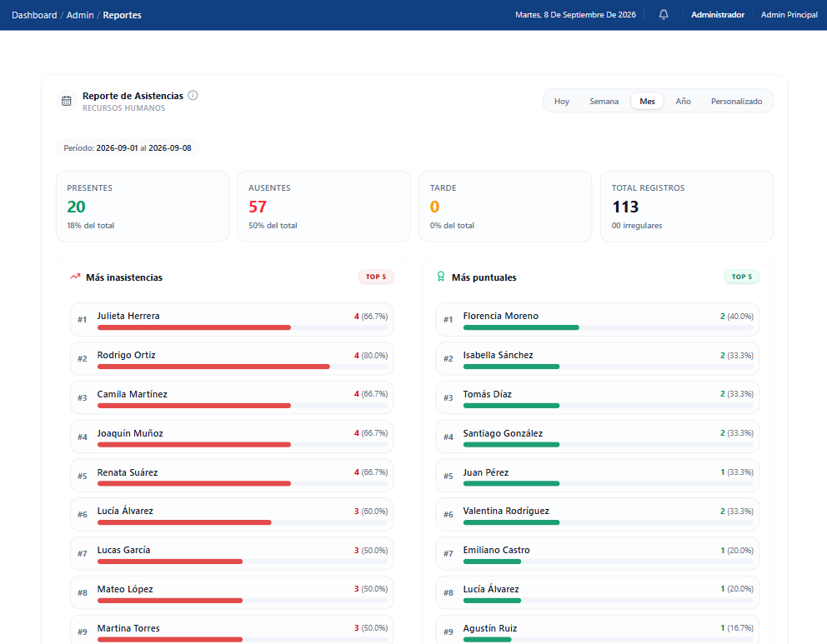Click the Más inasistencias heading
Screen dimensions: 827x644
coord(124,277)
